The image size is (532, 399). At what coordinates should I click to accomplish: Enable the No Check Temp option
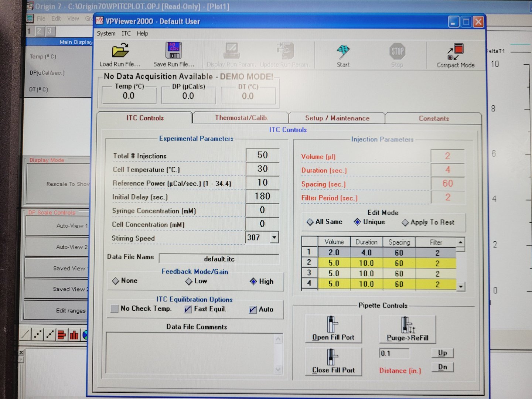click(115, 308)
